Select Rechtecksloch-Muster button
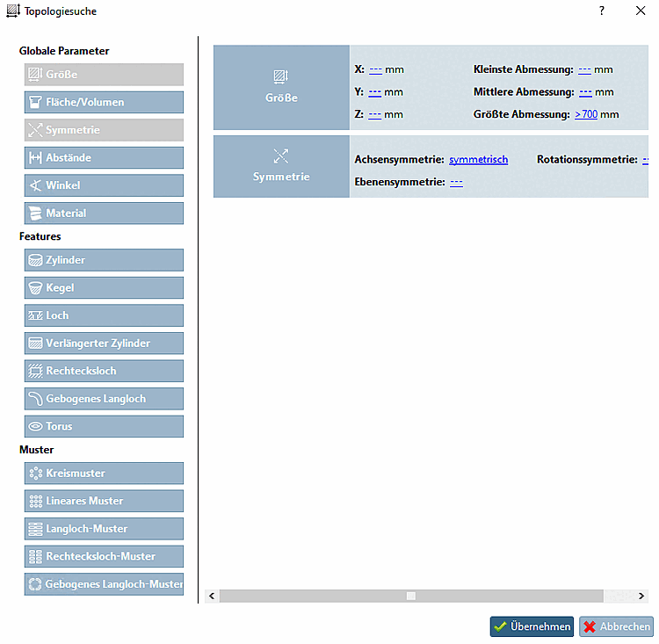Image resolution: width=659 pixels, height=644 pixels. (x=104, y=556)
